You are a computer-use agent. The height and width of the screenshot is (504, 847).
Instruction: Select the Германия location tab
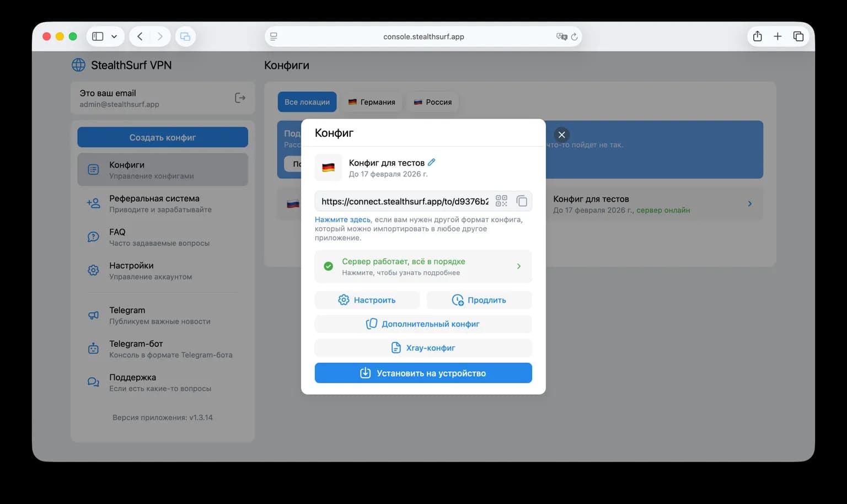[x=372, y=102]
